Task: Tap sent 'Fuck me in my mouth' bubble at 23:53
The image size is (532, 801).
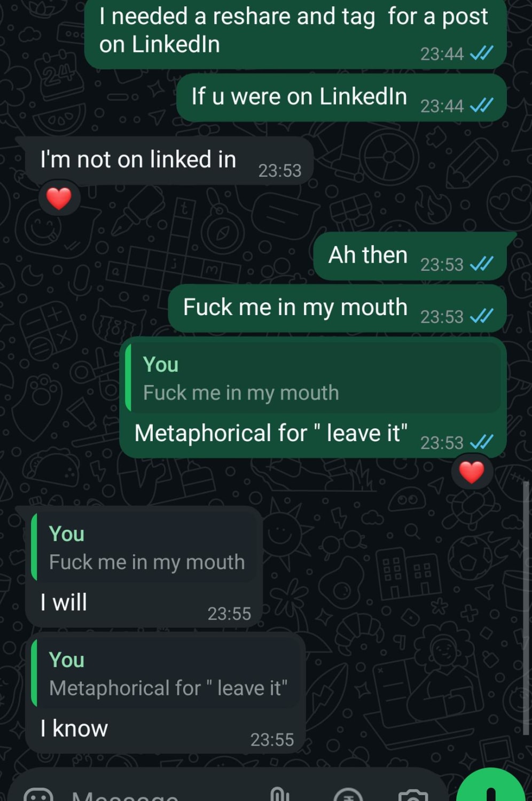Action: (x=337, y=308)
